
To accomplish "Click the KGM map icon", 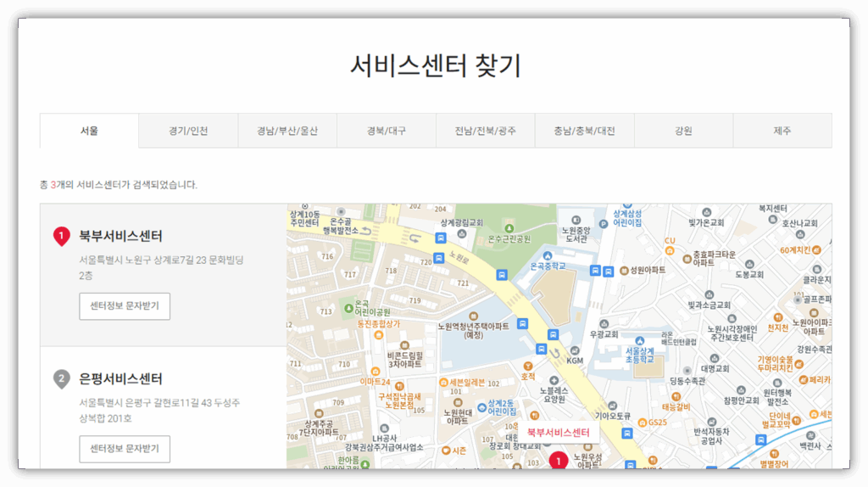I will (575, 350).
